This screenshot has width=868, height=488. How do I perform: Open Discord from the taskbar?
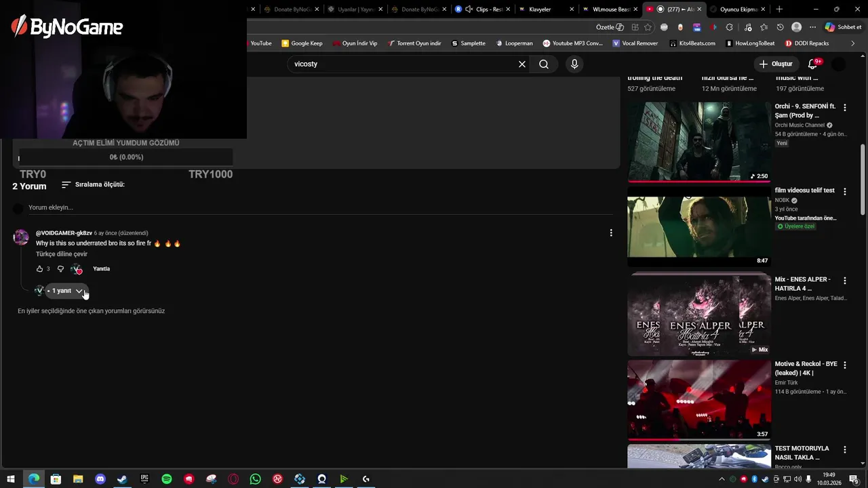click(x=100, y=479)
